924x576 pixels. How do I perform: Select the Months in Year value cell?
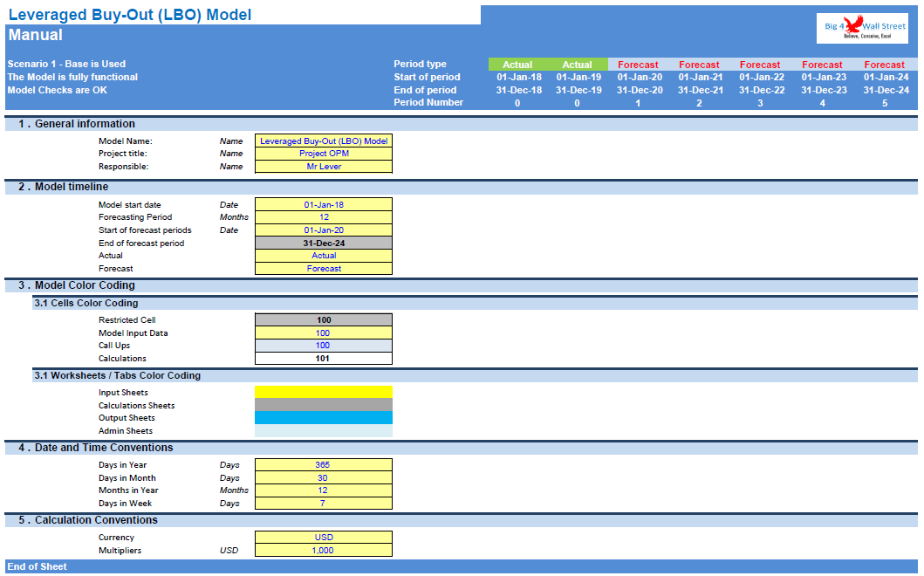324,490
